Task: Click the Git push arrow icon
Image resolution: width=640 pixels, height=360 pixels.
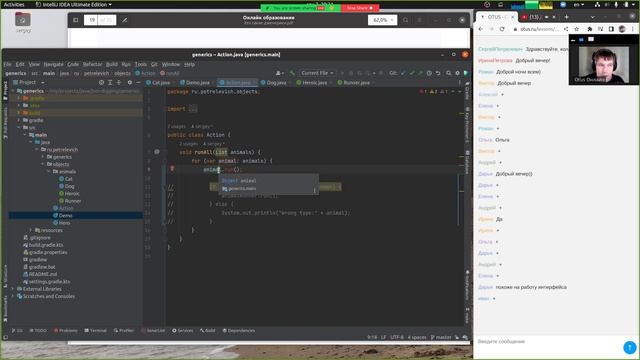Action: point(420,73)
